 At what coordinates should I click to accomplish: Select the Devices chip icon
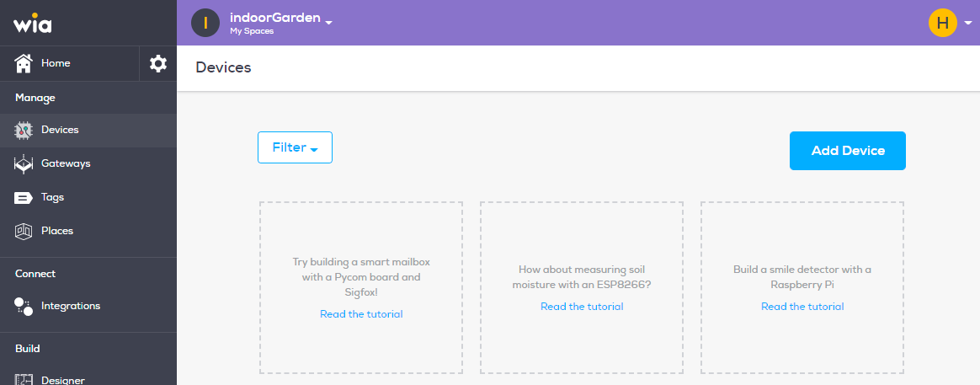pos(23,130)
